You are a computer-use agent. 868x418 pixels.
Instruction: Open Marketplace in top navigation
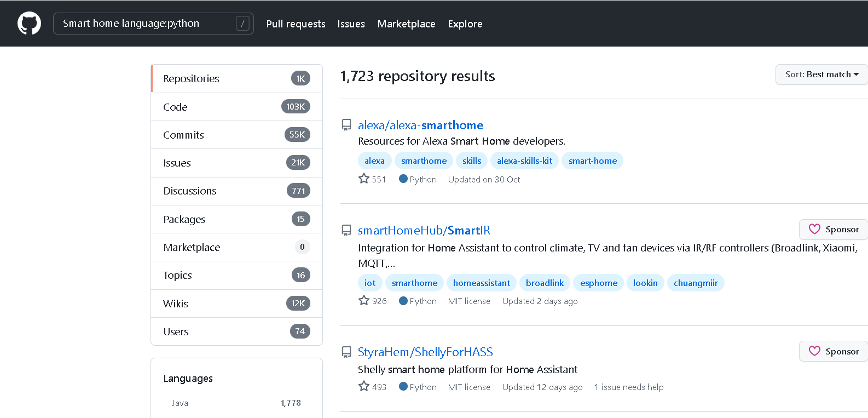point(406,24)
